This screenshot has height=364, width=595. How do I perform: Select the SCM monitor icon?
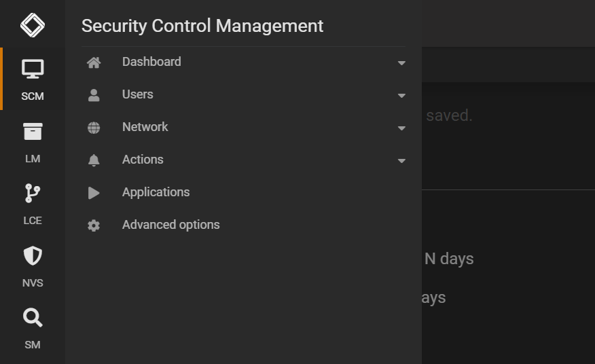(33, 69)
